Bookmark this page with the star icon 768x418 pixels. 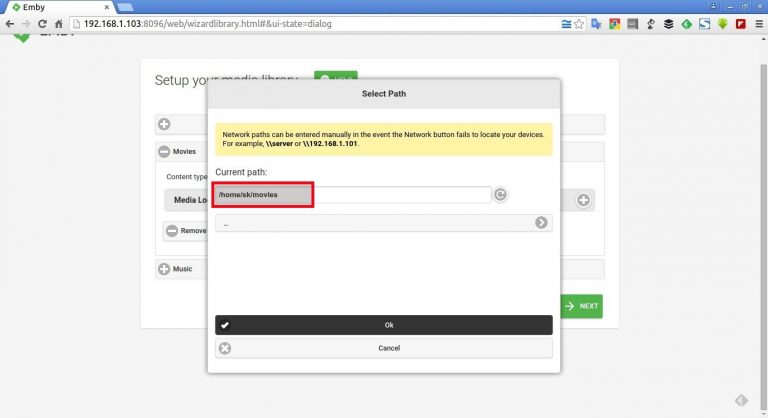[579, 24]
